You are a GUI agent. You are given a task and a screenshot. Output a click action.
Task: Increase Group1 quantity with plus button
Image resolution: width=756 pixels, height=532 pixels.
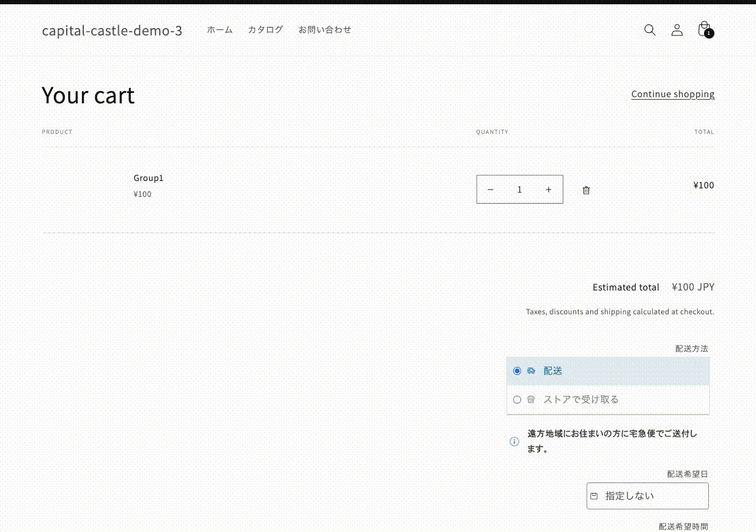(x=549, y=190)
